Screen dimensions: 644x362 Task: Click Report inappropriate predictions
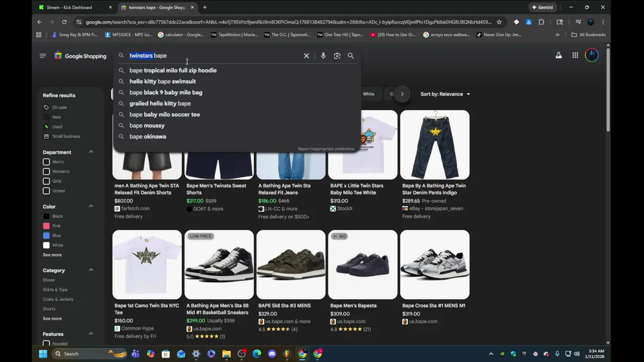pos(326,149)
